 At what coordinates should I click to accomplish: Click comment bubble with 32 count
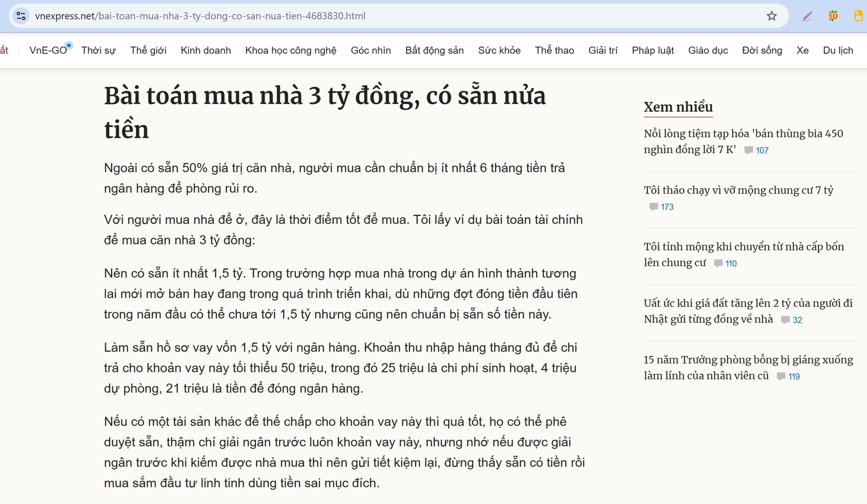click(785, 320)
